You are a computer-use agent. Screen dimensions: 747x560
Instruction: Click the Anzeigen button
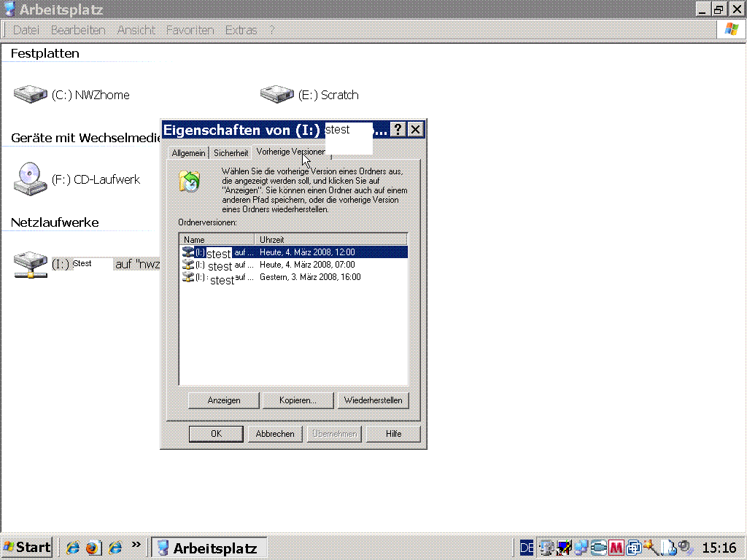[224, 400]
